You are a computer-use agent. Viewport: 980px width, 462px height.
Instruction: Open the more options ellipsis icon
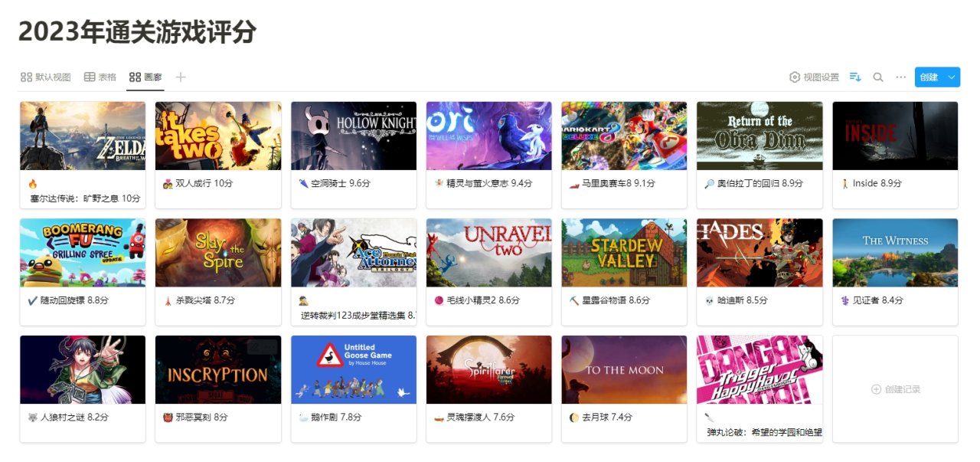pos(901,77)
